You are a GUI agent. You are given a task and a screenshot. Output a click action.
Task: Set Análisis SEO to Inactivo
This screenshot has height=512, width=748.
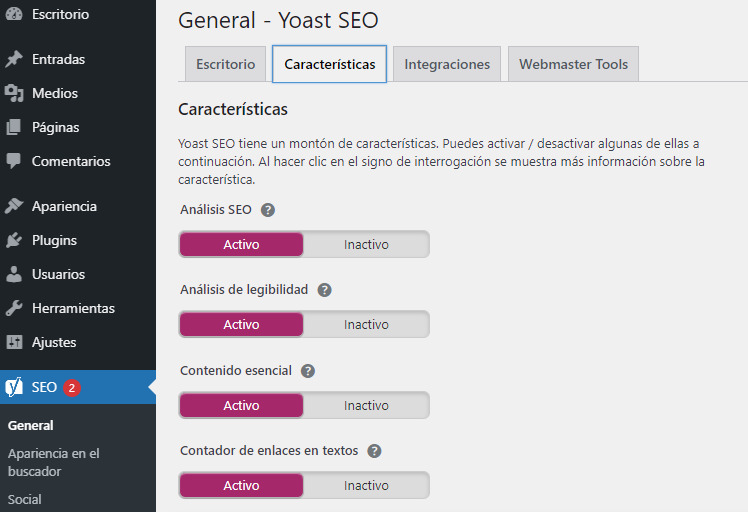366,244
